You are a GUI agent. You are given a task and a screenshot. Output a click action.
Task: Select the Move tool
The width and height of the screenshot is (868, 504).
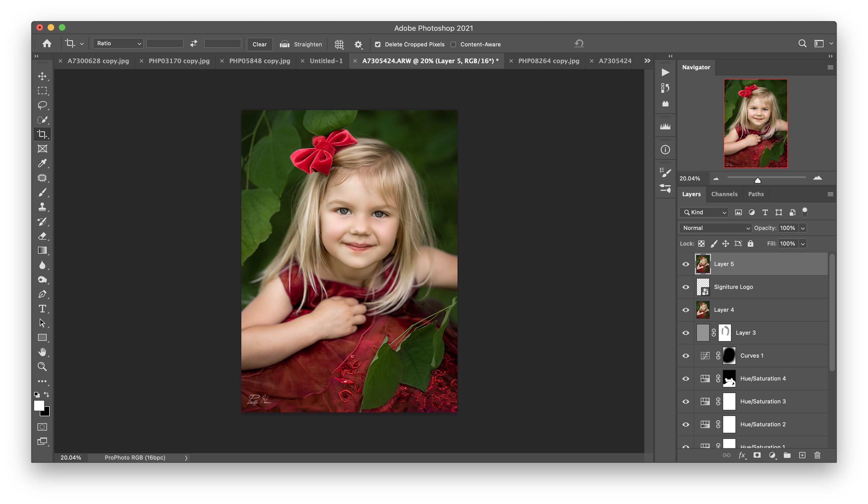[x=43, y=76]
